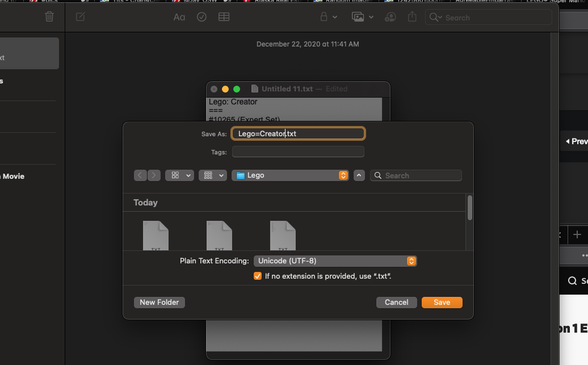Click the Cancel button
Image resolution: width=588 pixels, height=365 pixels.
[396, 303]
